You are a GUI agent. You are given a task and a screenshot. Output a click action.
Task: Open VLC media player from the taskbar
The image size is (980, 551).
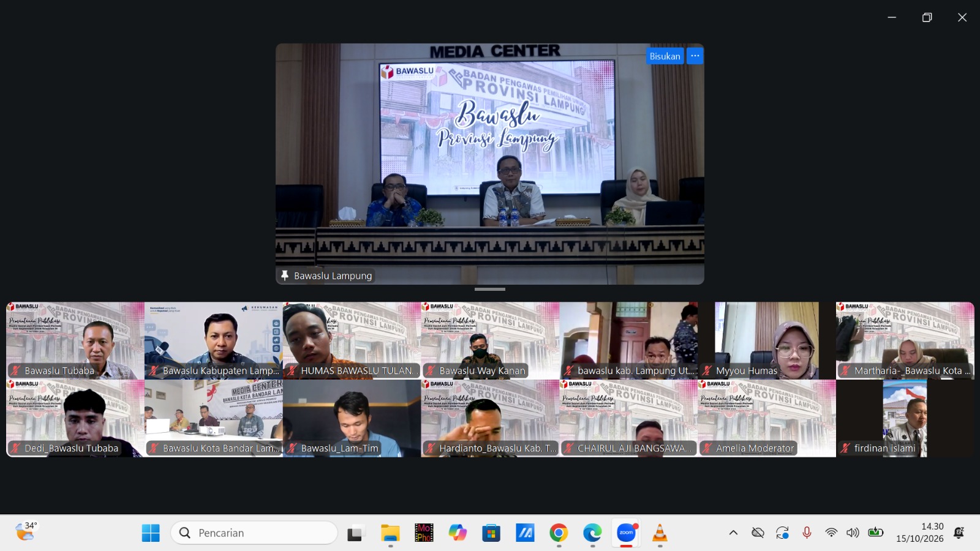pyautogui.click(x=660, y=533)
